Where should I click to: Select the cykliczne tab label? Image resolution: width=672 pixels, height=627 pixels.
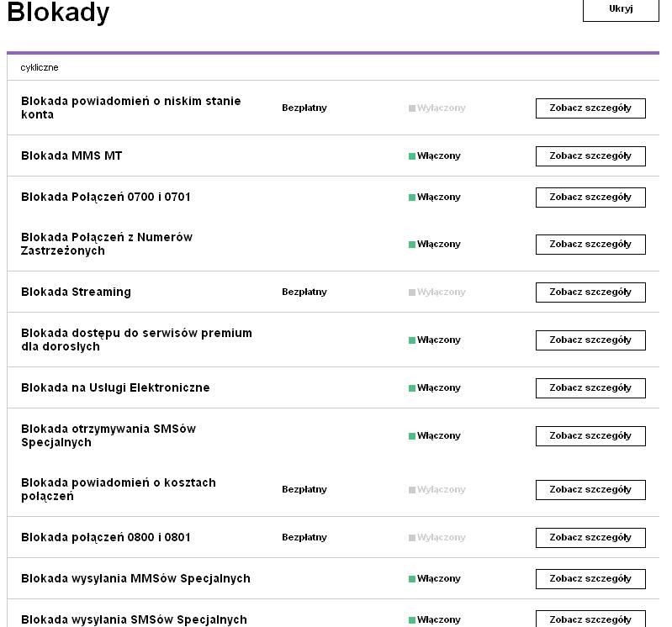pos(40,67)
